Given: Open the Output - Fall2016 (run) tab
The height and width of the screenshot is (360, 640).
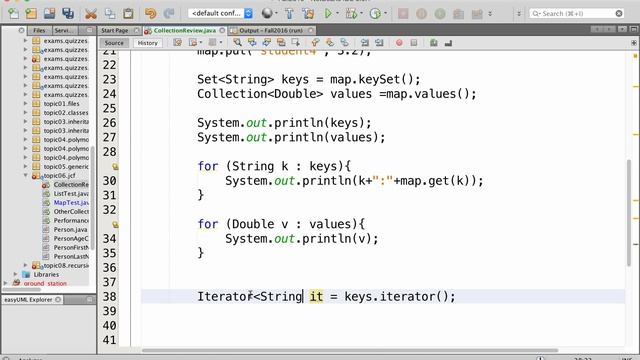Looking at the screenshot, I should coord(271,30).
